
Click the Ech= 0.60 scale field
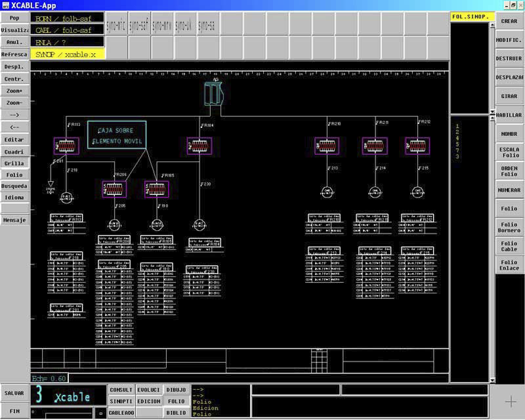tap(49, 379)
